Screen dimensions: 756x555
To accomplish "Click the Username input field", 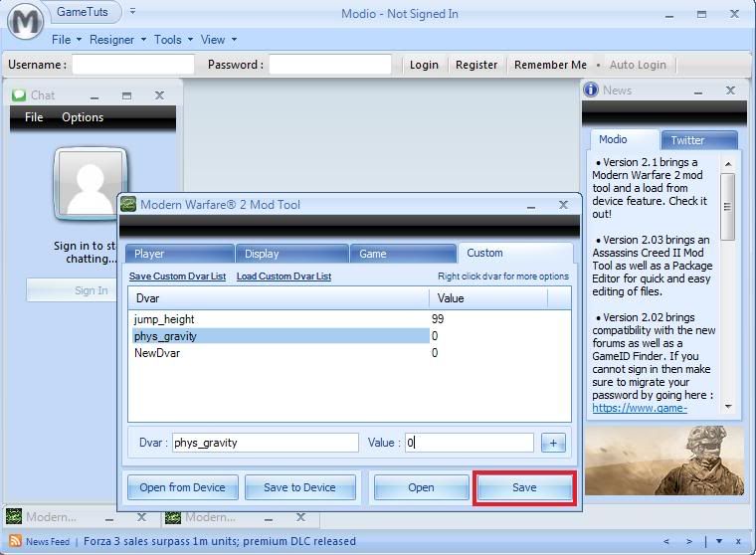I will click(x=133, y=65).
